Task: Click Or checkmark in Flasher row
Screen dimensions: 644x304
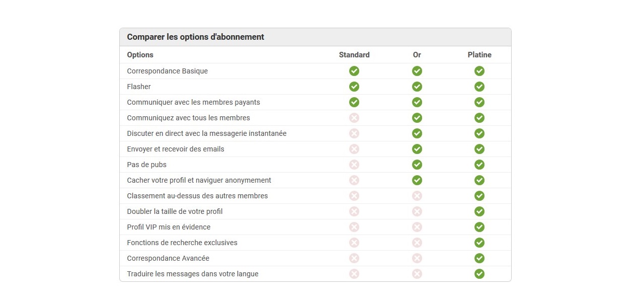Action: pos(417,87)
